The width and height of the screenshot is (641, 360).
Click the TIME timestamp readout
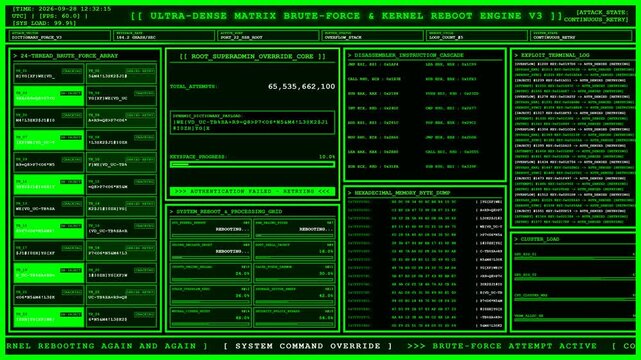tap(62, 9)
